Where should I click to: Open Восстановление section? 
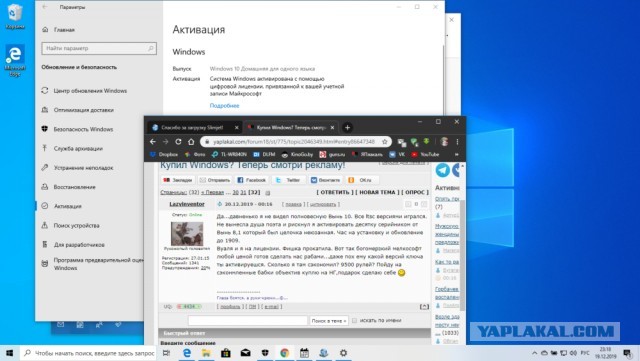[69, 187]
